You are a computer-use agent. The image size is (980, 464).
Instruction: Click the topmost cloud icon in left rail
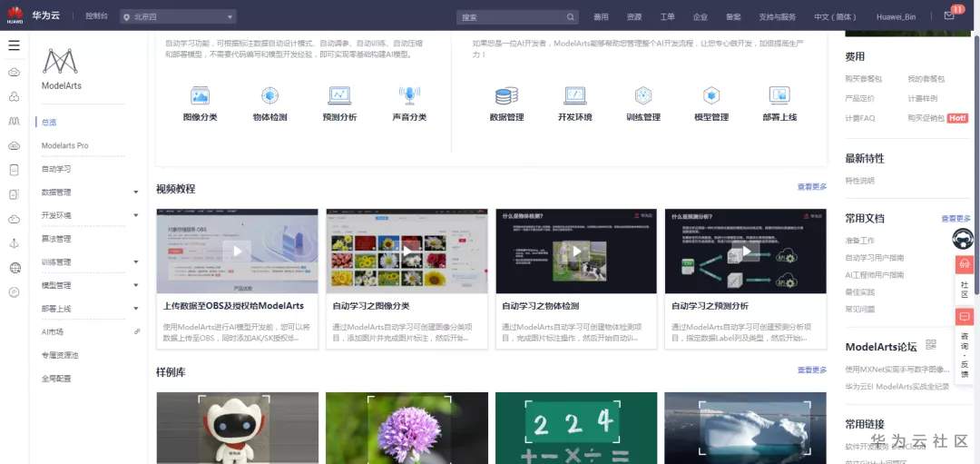click(x=14, y=73)
